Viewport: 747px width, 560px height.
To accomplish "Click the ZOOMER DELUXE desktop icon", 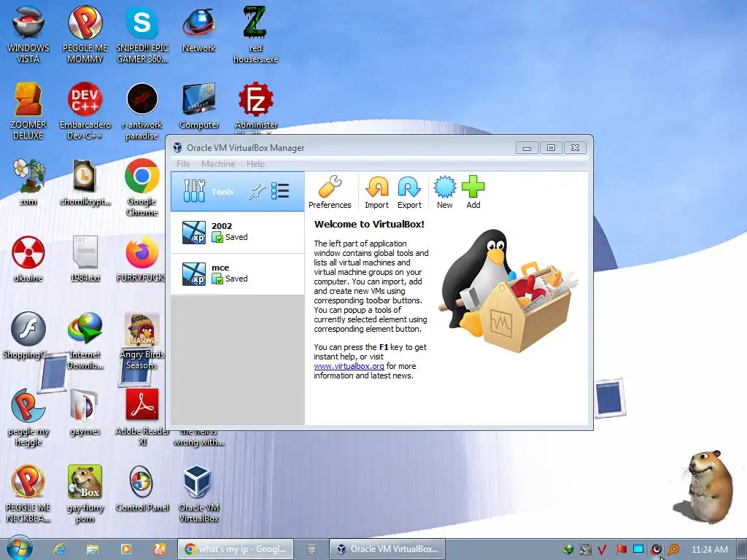I will 28,111.
